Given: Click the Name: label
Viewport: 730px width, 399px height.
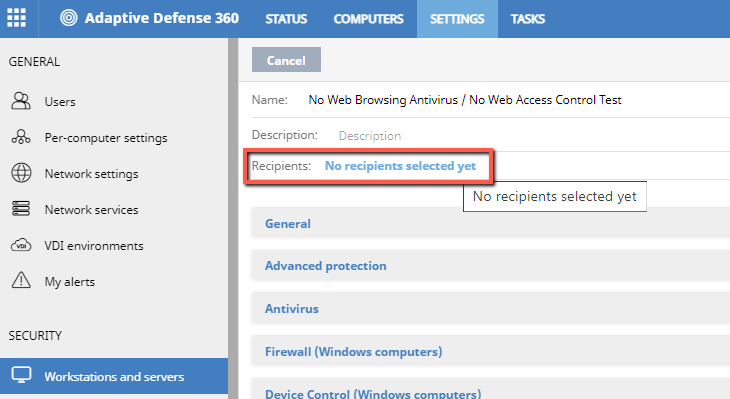Looking at the screenshot, I should click(x=270, y=100).
